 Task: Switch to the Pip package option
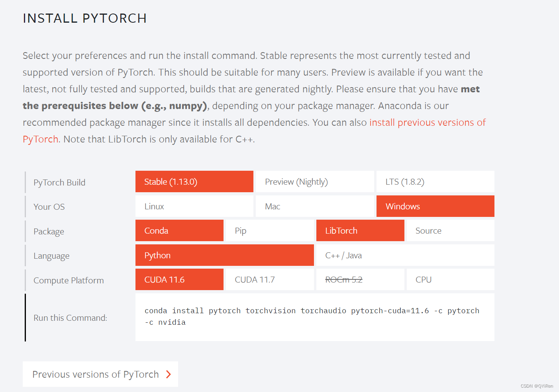(270, 230)
